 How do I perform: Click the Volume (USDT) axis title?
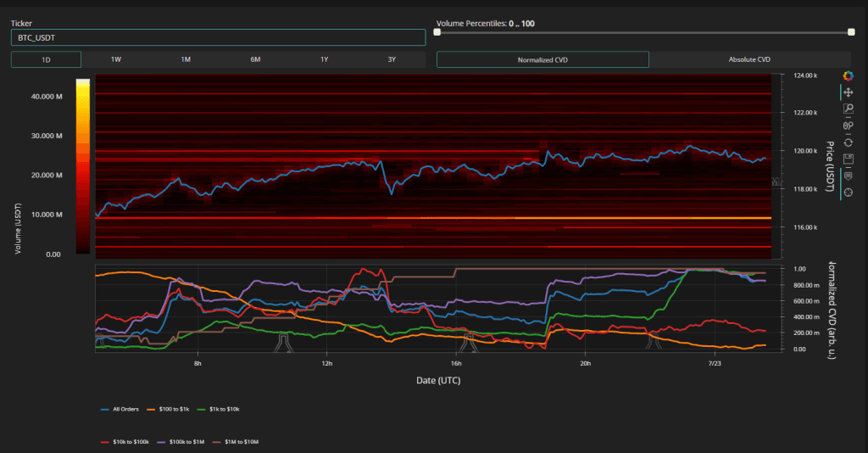tap(18, 229)
